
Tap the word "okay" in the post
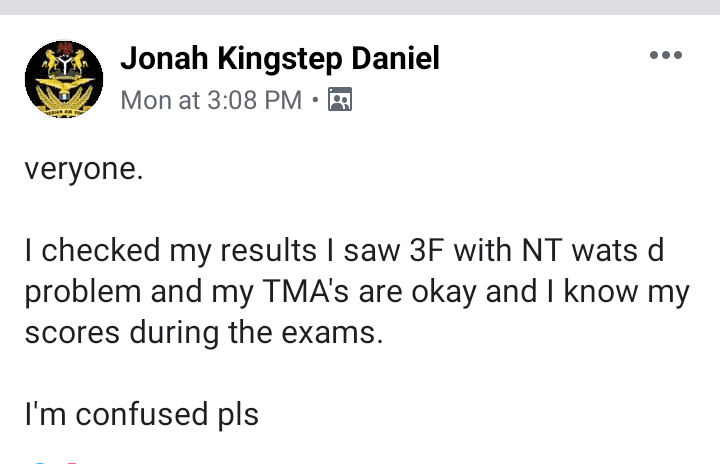click(444, 293)
